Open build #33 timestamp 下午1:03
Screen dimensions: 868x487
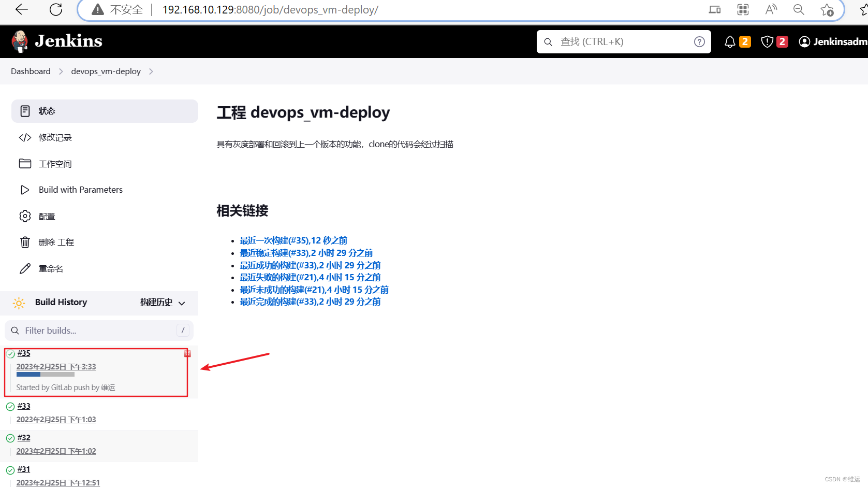tap(56, 420)
